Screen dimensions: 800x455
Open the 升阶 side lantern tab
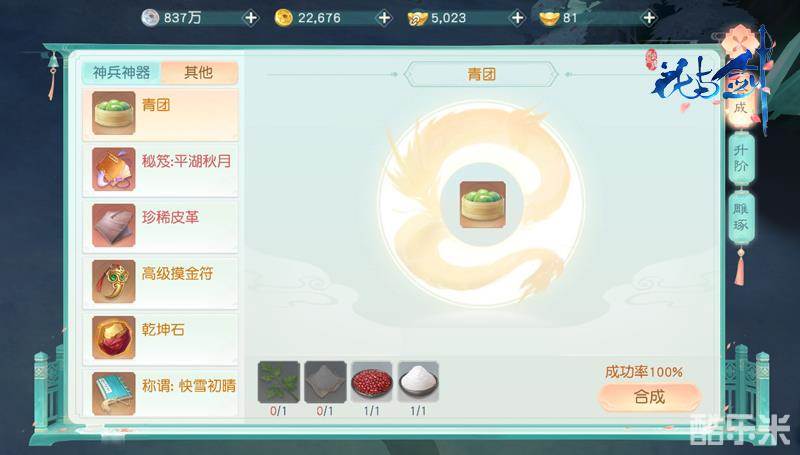point(741,158)
